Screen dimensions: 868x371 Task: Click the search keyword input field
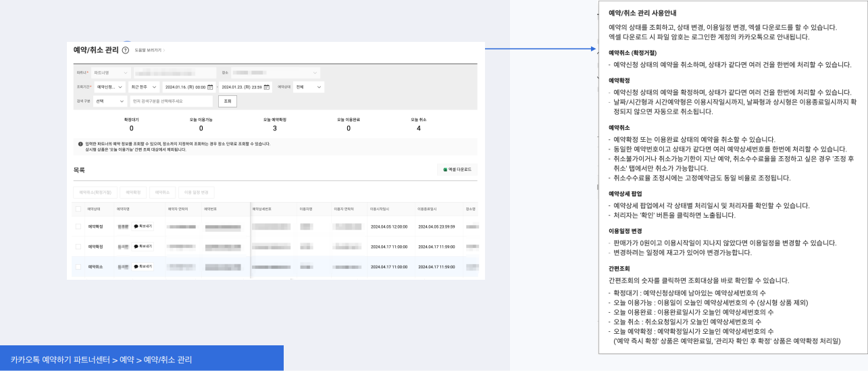(171, 101)
